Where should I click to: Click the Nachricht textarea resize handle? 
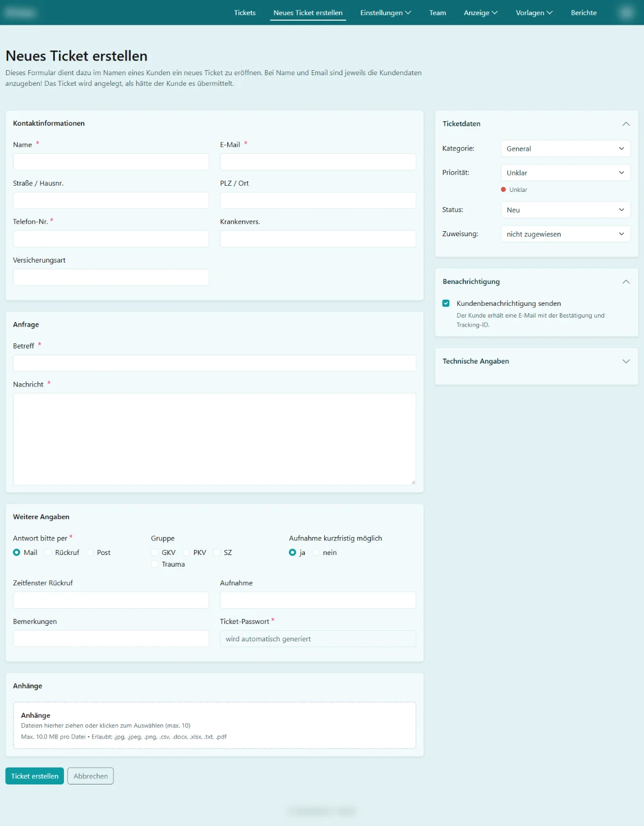tap(413, 481)
